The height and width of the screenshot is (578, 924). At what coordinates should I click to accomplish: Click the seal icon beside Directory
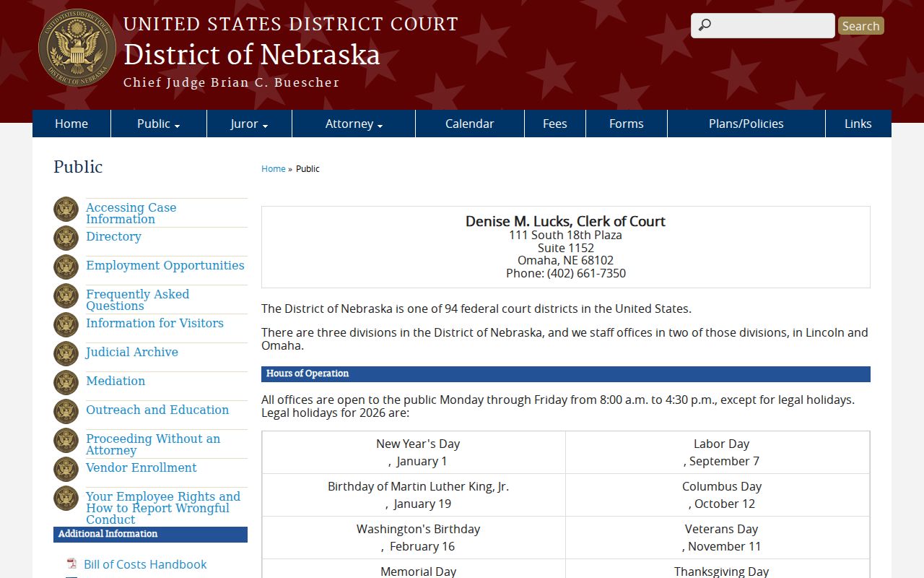(x=66, y=238)
